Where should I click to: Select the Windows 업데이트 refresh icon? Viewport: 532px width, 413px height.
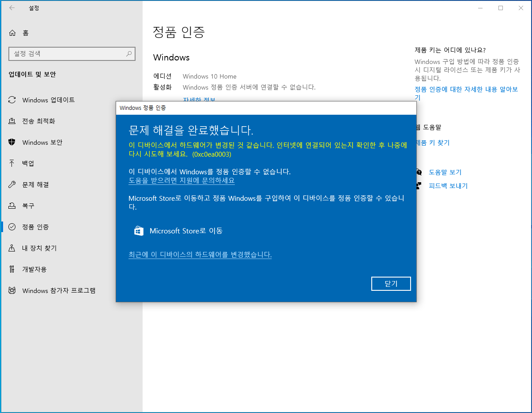[12, 100]
